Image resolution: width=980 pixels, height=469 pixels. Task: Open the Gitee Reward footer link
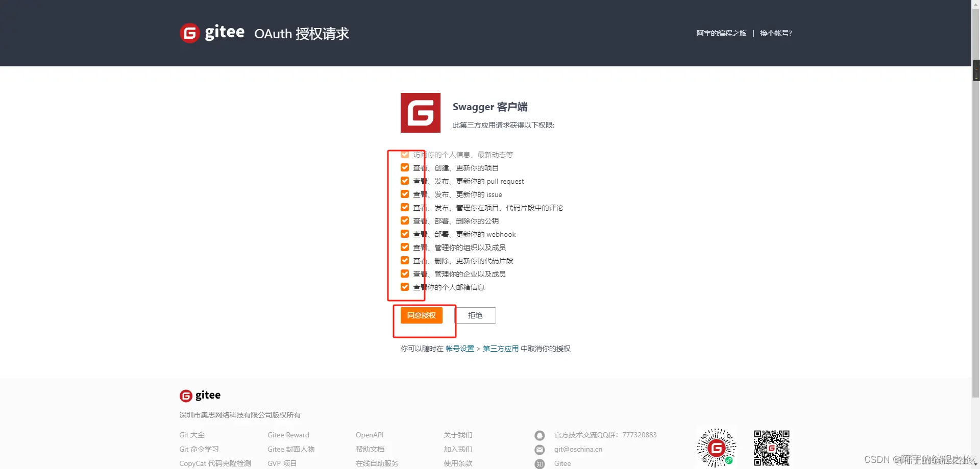[x=288, y=435]
